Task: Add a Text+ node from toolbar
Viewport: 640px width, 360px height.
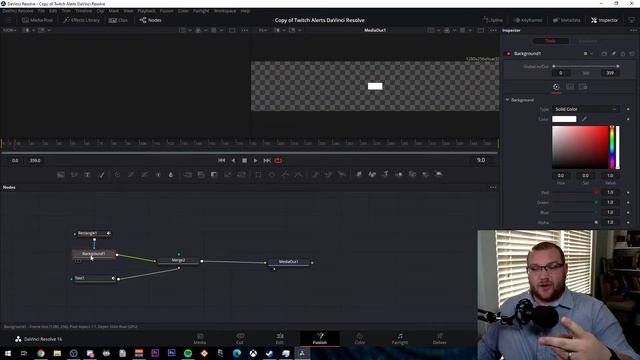Action: click(x=87, y=175)
